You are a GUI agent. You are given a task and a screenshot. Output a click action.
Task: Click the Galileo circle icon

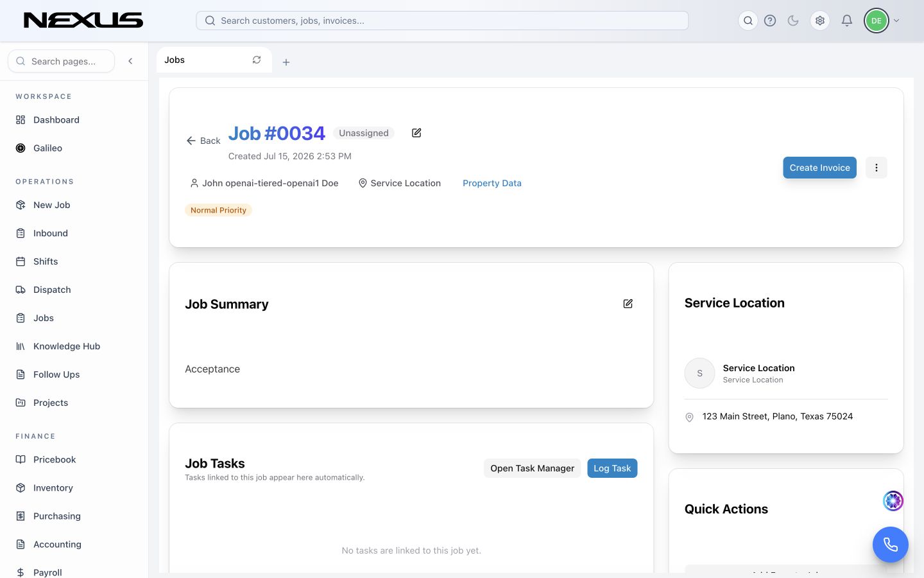[x=21, y=148]
